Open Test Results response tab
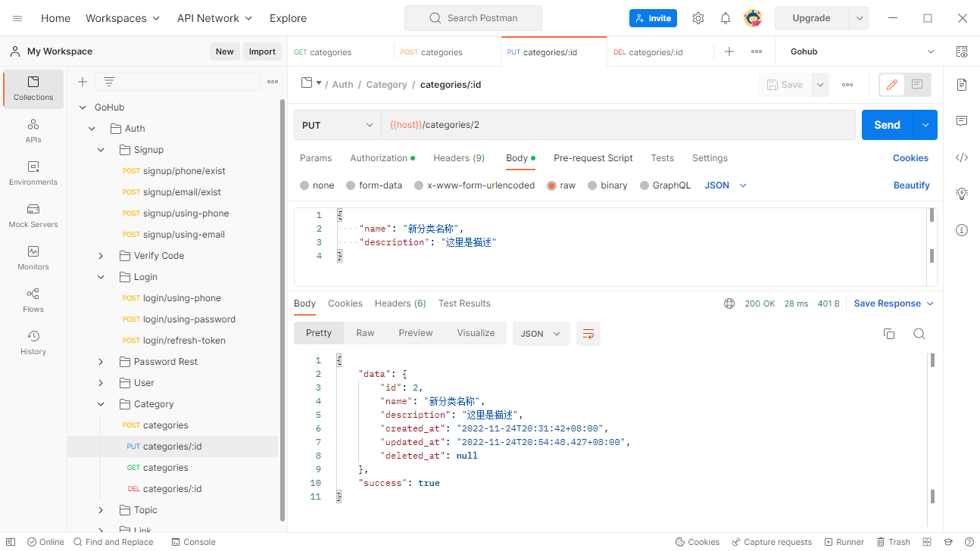Image resolution: width=980 pixels, height=551 pixels. (464, 304)
